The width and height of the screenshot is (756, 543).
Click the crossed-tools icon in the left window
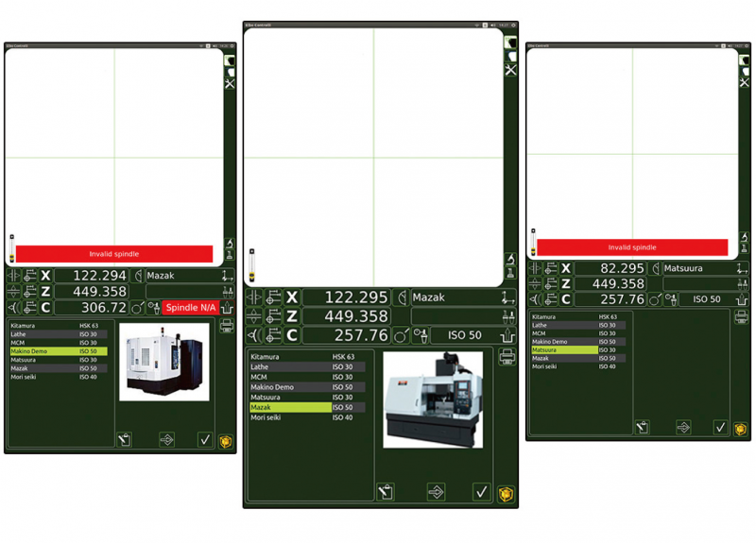(230, 83)
